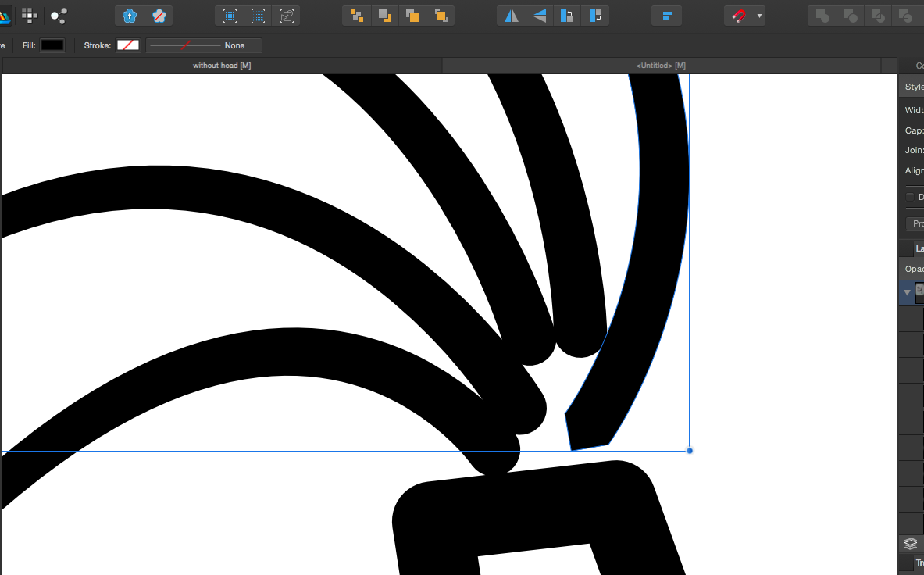The image size is (924, 575).
Task: Open the snapping options dropdown arrow
Action: [x=759, y=16]
